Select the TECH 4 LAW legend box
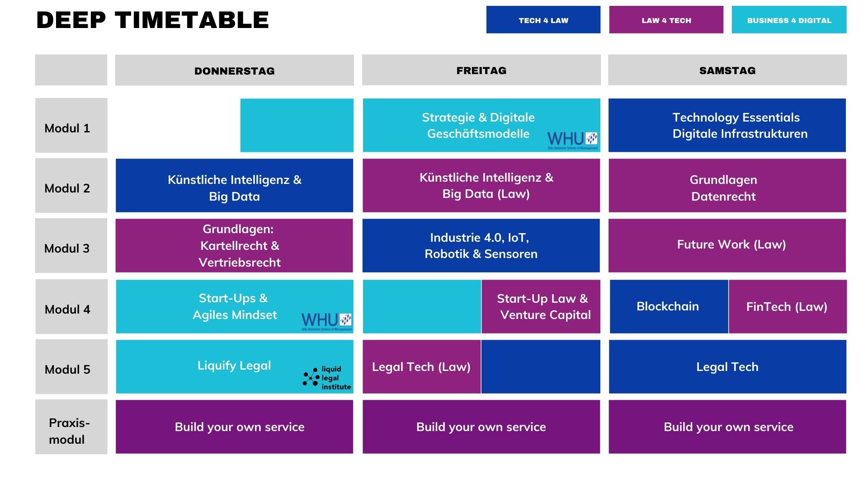The width and height of the screenshot is (868, 488). pos(543,20)
